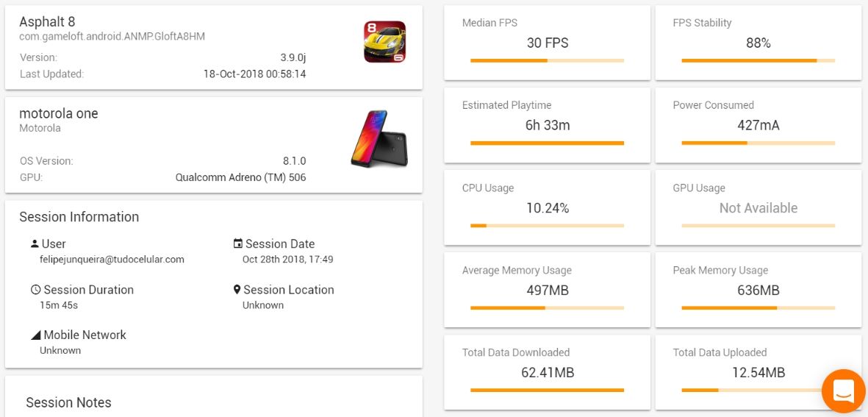Viewport: 868px width, 417px height.
Task: Click the FPS Stability 88% card
Action: (758, 43)
